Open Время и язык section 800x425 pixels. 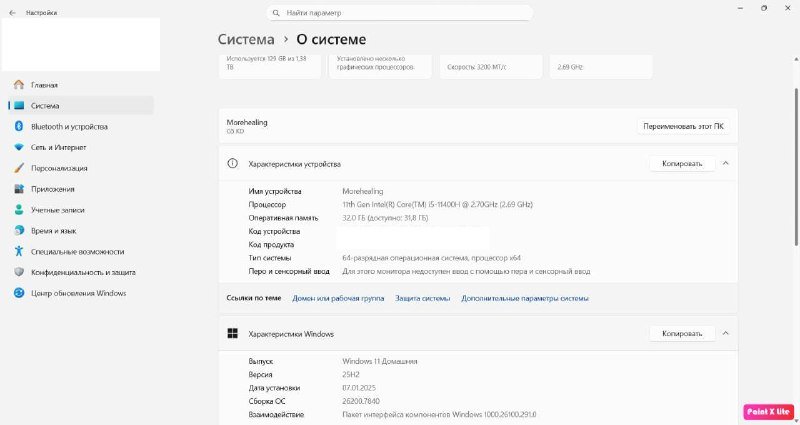81,231
